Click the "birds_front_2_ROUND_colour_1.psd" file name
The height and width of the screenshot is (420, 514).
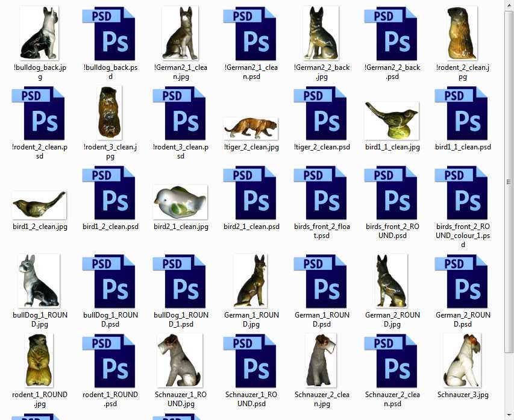[x=463, y=236]
